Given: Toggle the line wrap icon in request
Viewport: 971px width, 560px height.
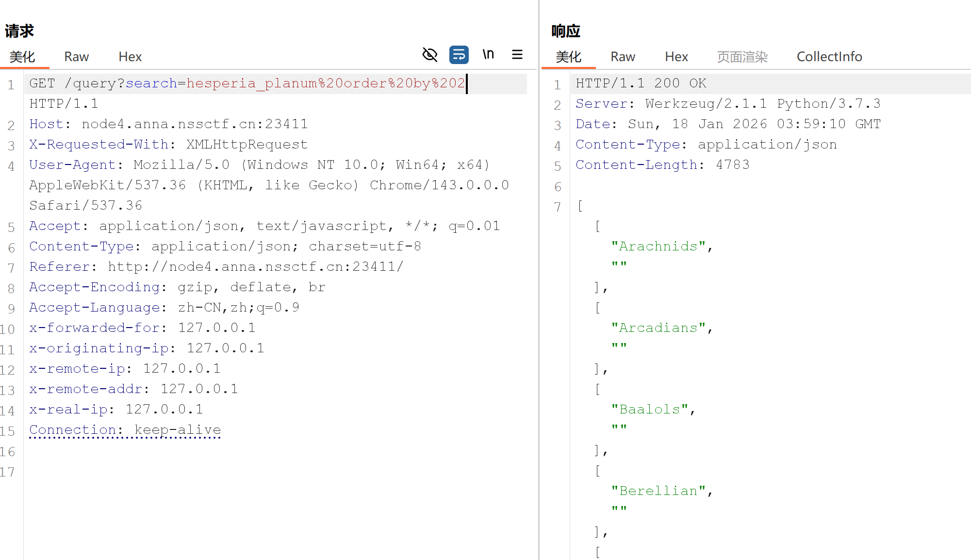Looking at the screenshot, I should [x=459, y=55].
